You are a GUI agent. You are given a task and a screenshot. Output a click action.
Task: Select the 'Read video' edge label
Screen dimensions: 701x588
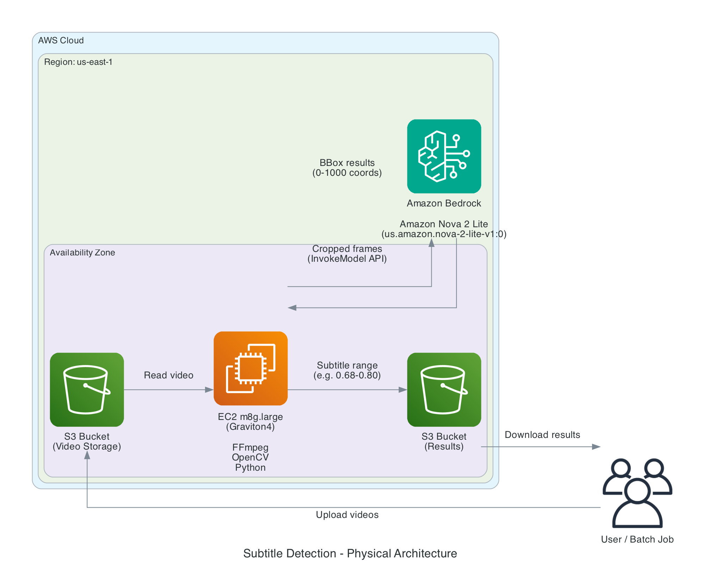click(x=168, y=375)
